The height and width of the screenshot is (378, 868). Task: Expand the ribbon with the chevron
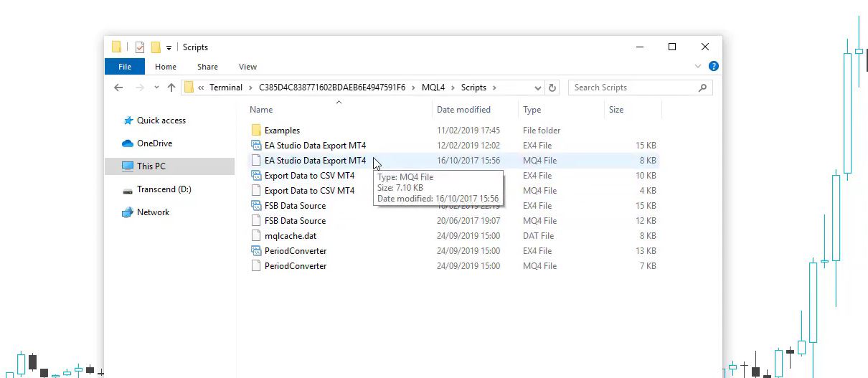pyautogui.click(x=698, y=67)
